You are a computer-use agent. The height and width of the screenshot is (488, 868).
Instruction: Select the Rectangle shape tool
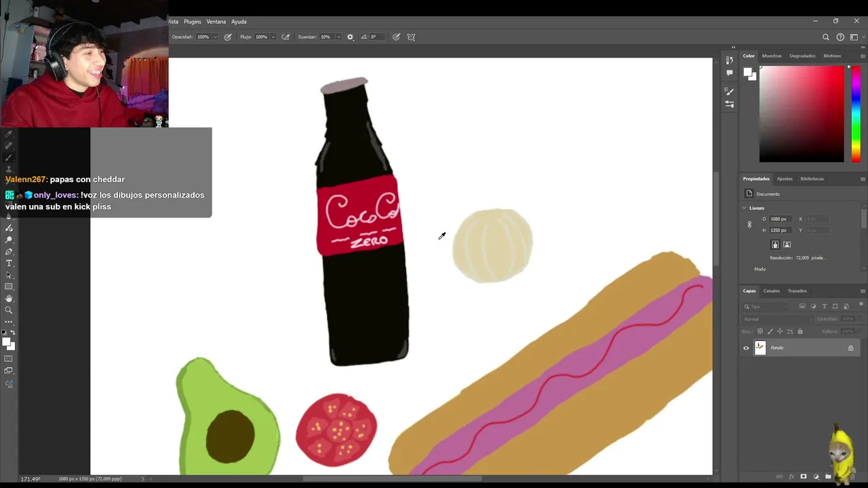9,287
